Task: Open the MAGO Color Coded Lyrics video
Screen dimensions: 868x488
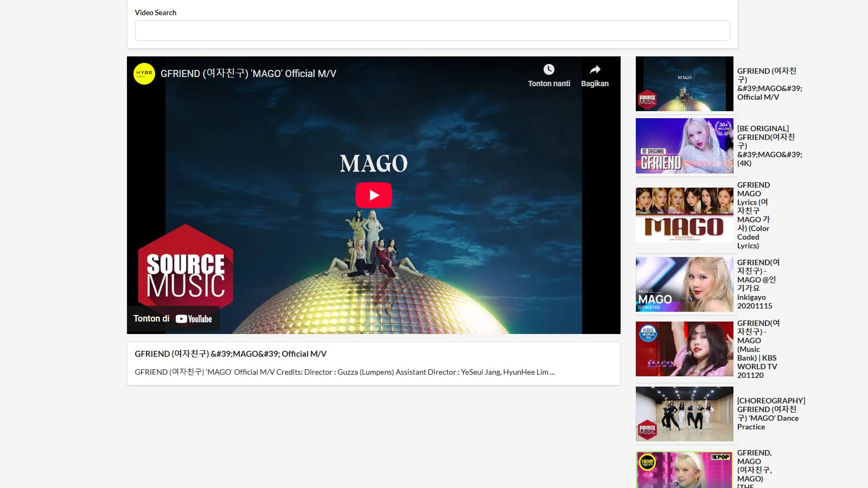Action: point(684,215)
